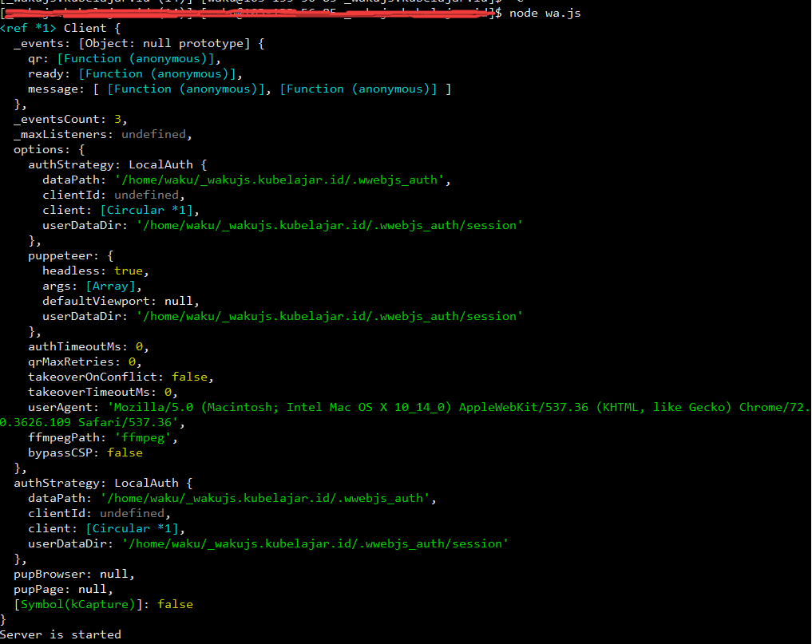Click the 'ready: [Function (anonymous)]' entry
The height and width of the screenshot is (644, 812).
(x=135, y=73)
